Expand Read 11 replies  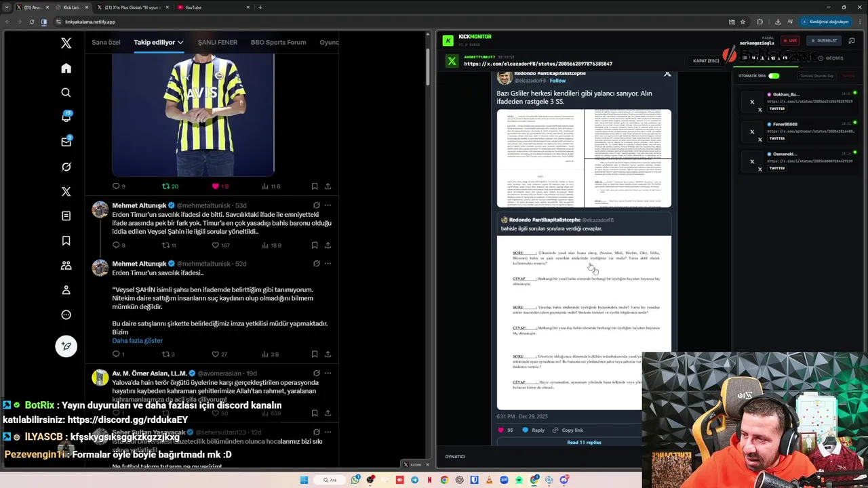click(584, 442)
